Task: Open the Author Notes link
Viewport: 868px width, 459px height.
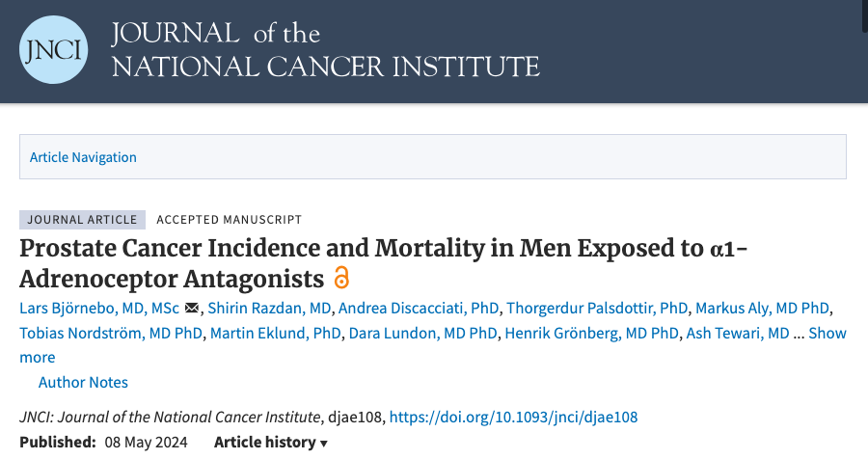Action: tap(83, 382)
